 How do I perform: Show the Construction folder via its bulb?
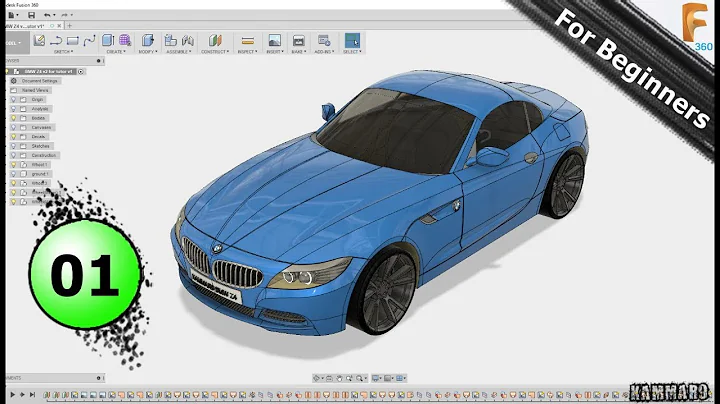[13, 155]
